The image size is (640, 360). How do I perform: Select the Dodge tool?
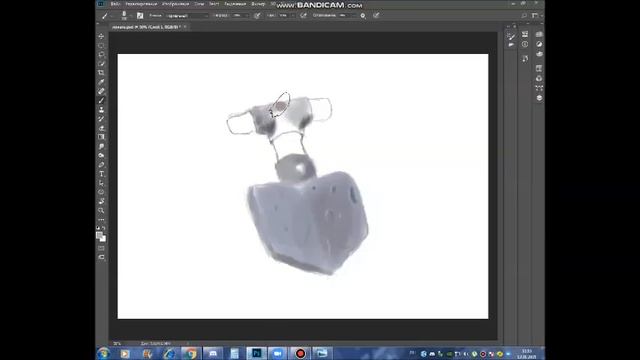[x=101, y=156]
